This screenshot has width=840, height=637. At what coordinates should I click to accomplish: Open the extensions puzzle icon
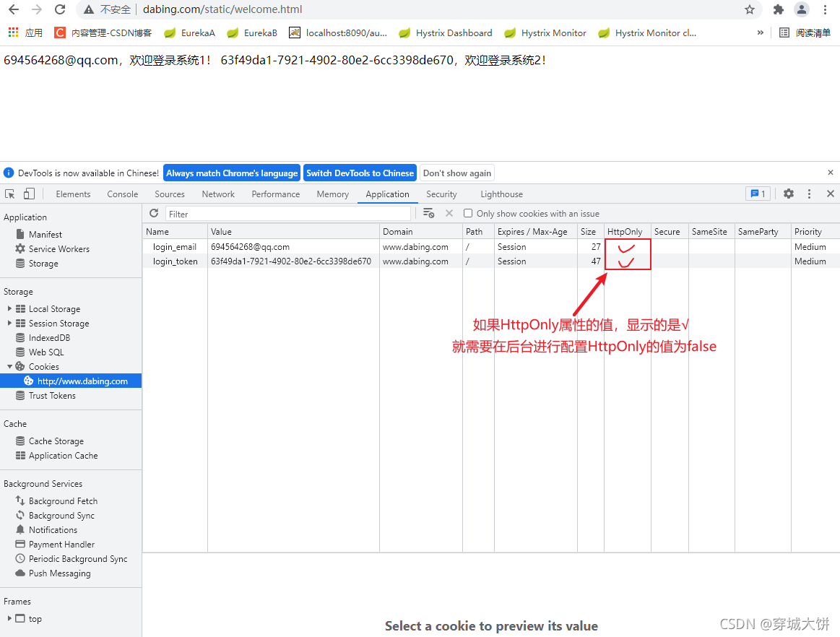click(x=779, y=9)
